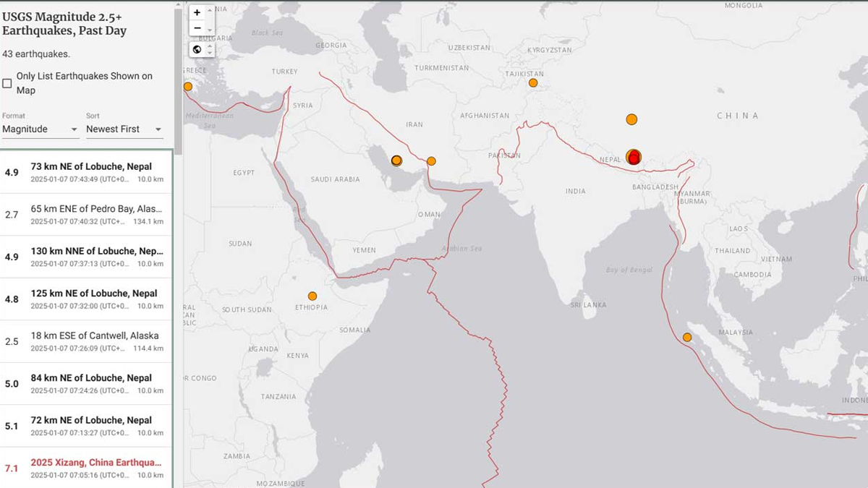Screen dimensions: 868x488
Task: Zoom in the map with plus button
Action: pos(197,12)
